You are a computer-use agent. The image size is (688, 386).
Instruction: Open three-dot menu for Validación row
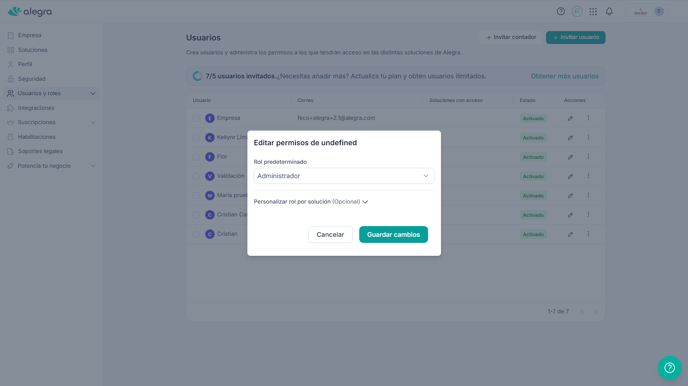[x=588, y=176]
